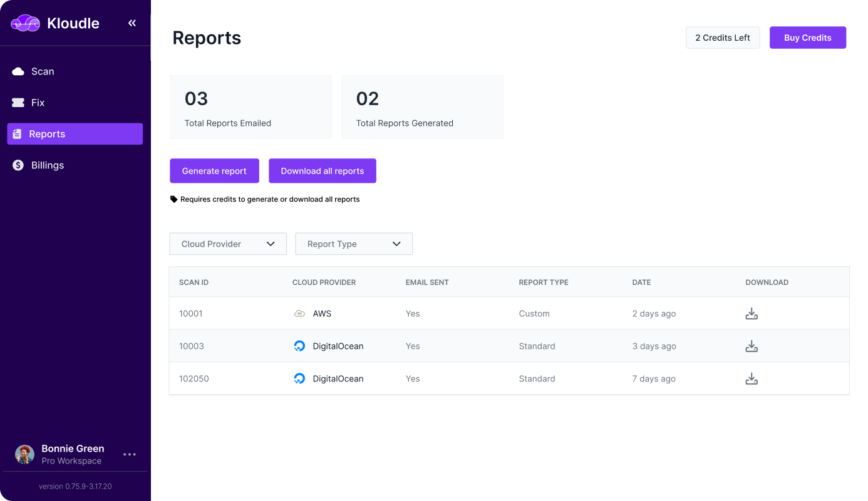Navigate to Billings in sidebar

(x=48, y=165)
